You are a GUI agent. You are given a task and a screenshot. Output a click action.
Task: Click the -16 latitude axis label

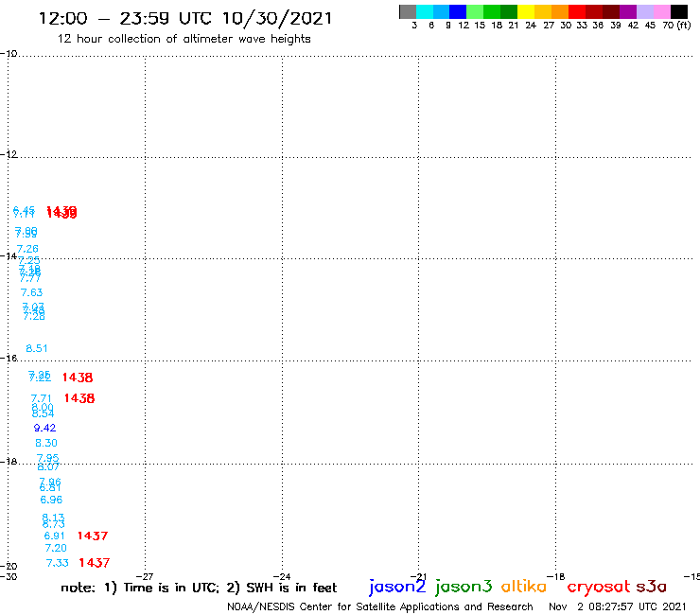click(9, 359)
